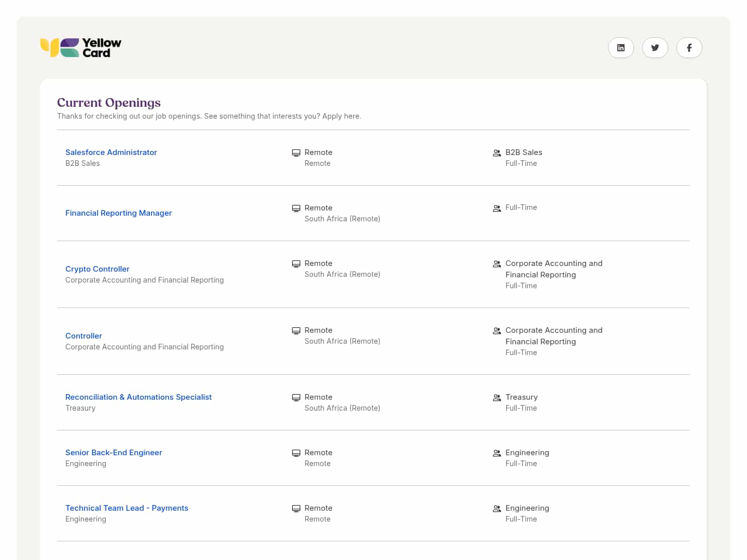Click the team icon in Financial Reporting Manager row
This screenshot has height=560, width=747.
496,208
